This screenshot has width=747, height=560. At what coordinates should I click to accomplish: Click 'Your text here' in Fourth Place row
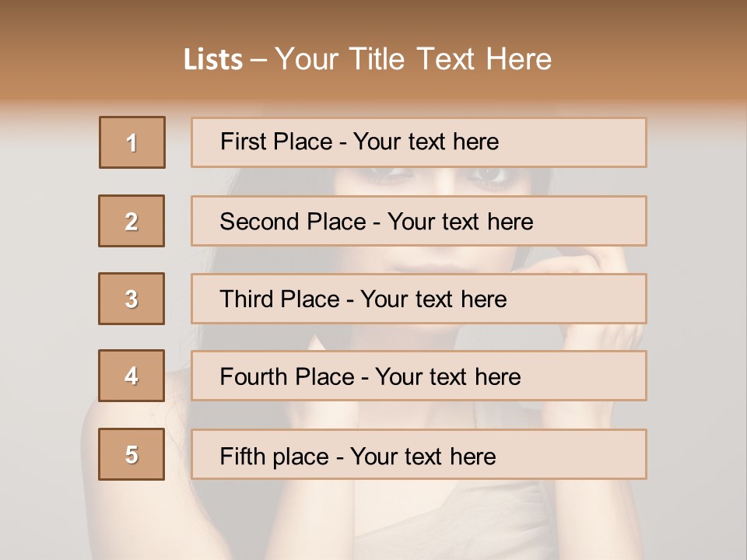click(x=447, y=377)
